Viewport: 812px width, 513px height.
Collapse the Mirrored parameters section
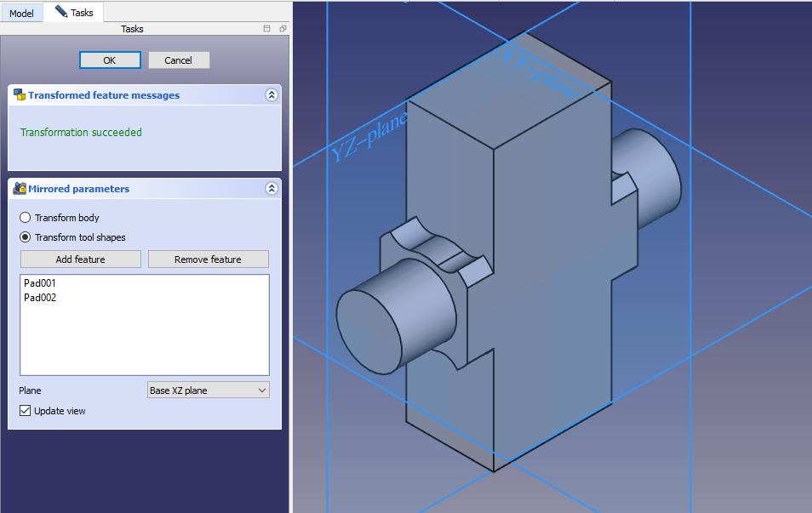click(x=272, y=189)
